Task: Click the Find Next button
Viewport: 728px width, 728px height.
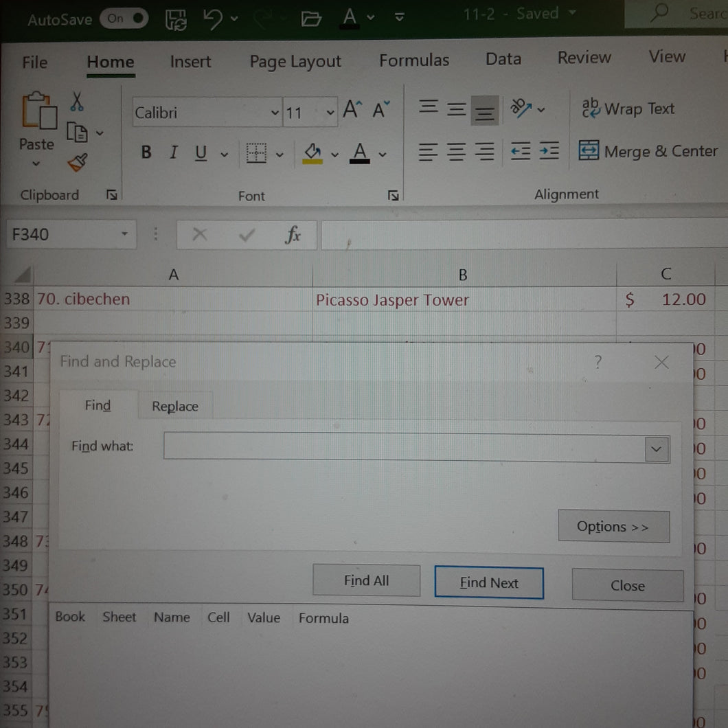Action: pos(488,583)
